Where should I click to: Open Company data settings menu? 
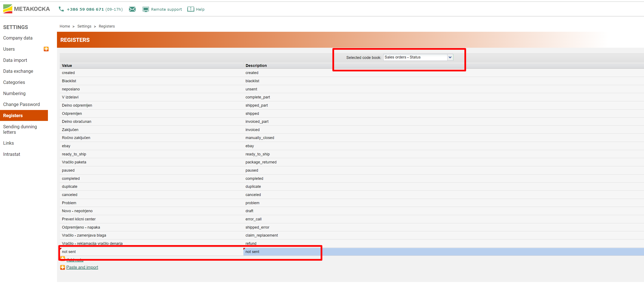pos(18,38)
